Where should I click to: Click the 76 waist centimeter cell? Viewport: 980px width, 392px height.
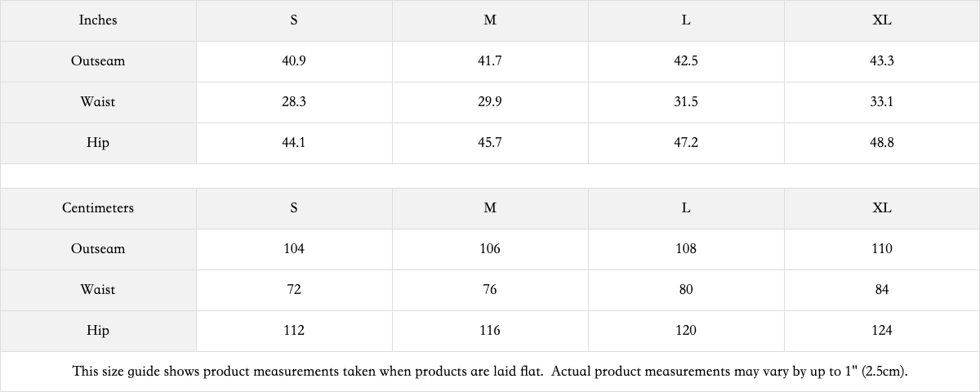point(490,290)
